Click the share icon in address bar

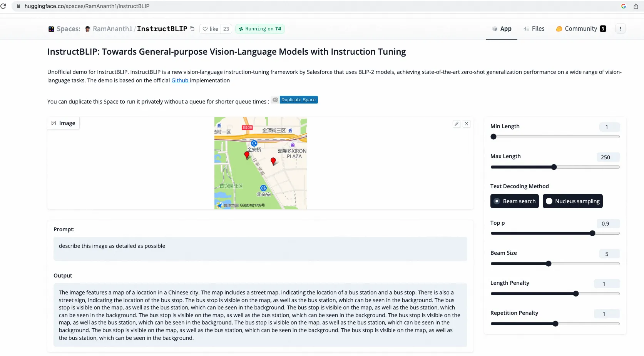click(636, 6)
